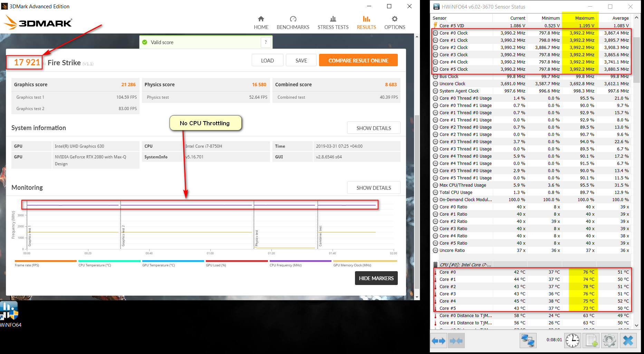Image resolution: width=644 pixels, height=354 pixels.
Task: Click the HWiNFO scrollbar up arrow
Action: pos(637,17)
